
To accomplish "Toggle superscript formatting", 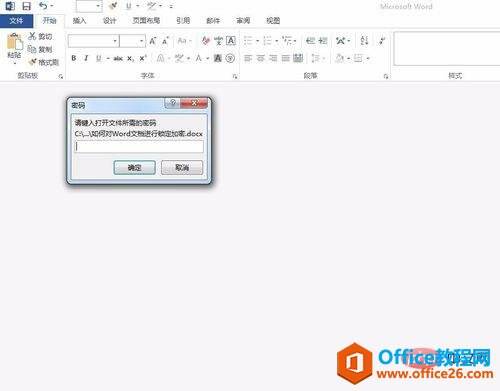I will coord(143,58).
